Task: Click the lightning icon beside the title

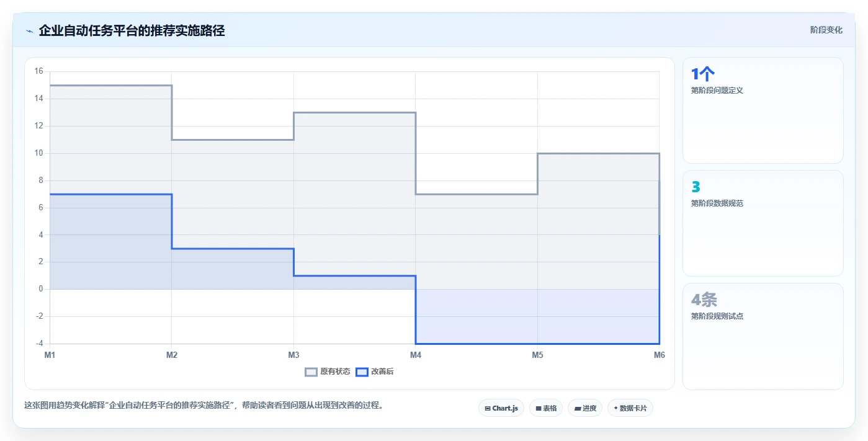Action: [x=29, y=30]
